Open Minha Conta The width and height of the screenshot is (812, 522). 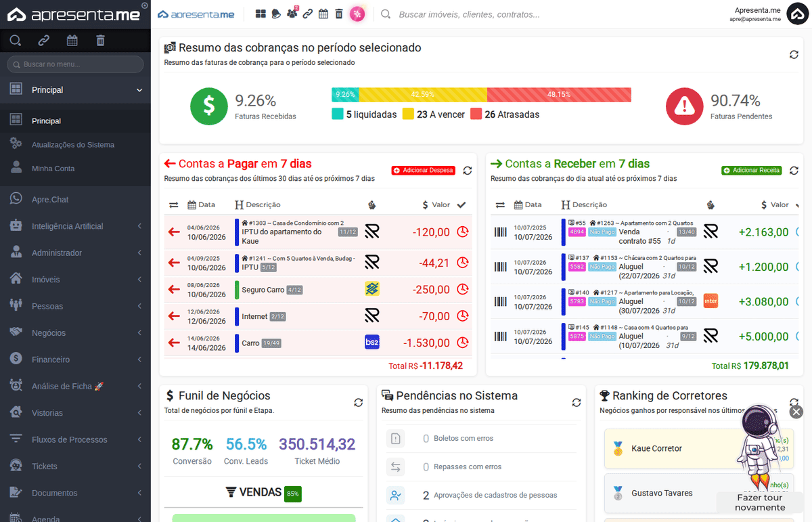[x=75, y=168]
